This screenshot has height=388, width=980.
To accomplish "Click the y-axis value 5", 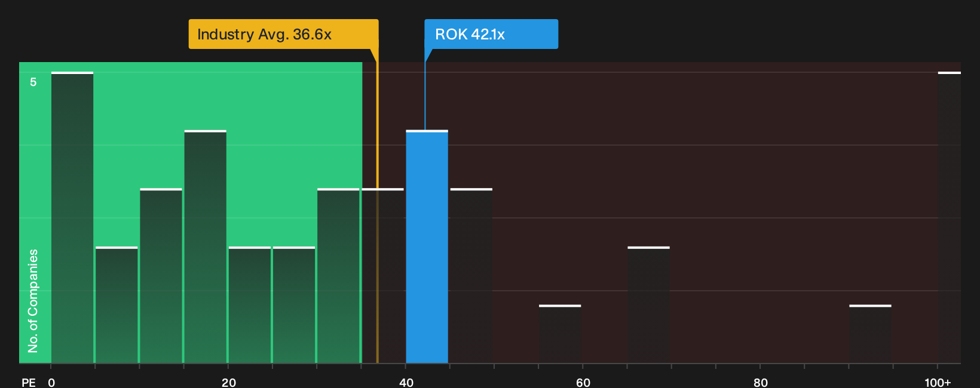I will tap(33, 82).
